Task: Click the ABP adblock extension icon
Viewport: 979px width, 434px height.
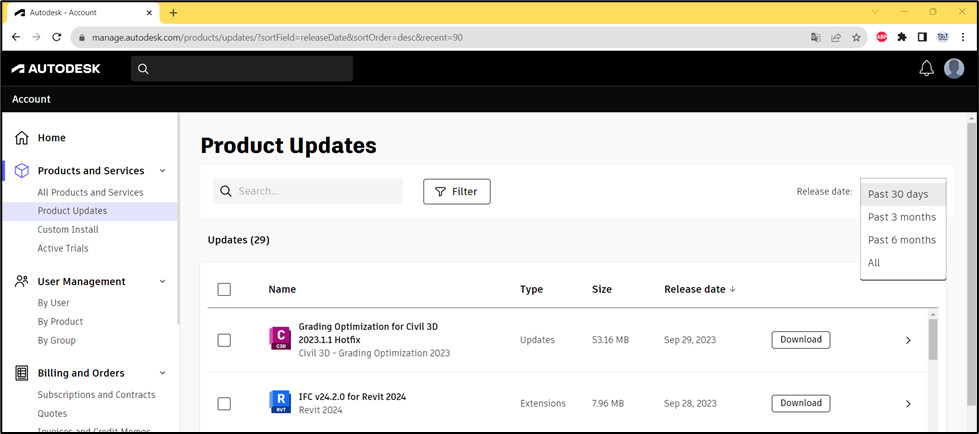Action: tap(882, 37)
